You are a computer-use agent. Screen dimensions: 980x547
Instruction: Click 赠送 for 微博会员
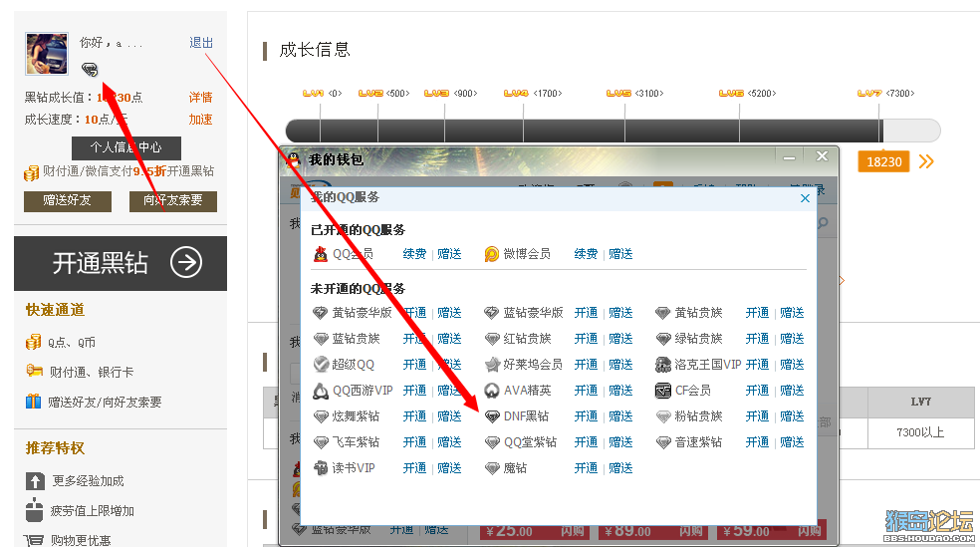pos(620,254)
